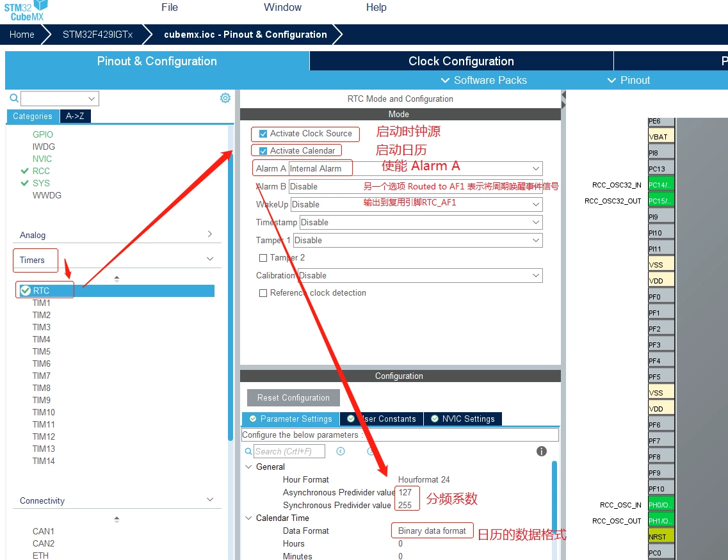728x560 pixels.
Task: Click the search icon in parameter search
Action: [248, 451]
